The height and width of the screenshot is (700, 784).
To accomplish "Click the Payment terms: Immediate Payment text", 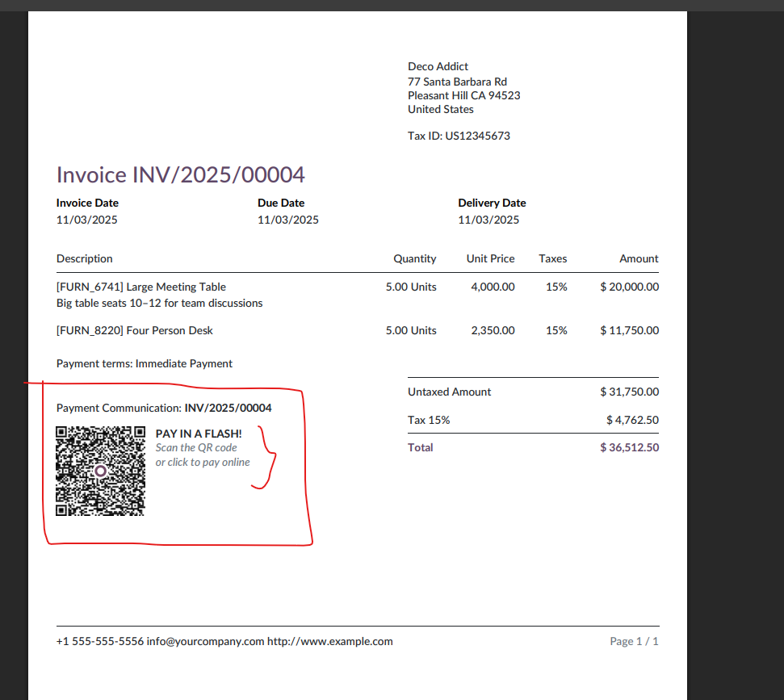I will tap(145, 363).
